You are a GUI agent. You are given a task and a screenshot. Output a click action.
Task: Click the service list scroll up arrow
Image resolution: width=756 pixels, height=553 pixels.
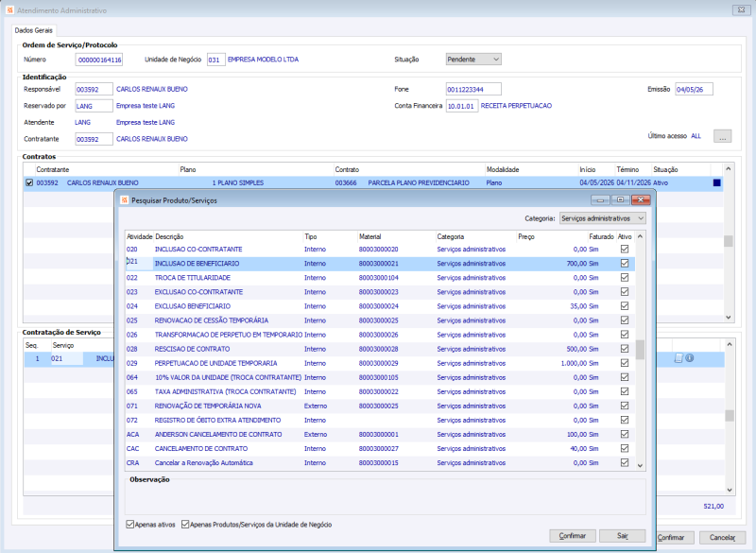click(640, 236)
